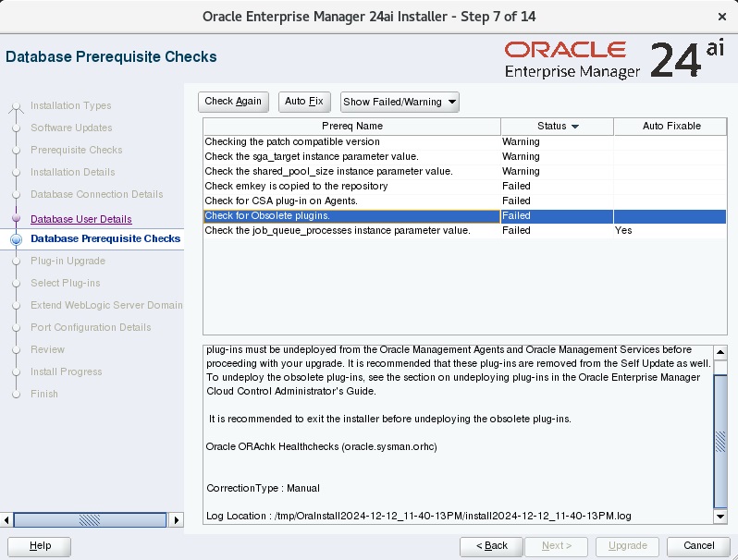The height and width of the screenshot is (560, 738).
Task: Click the 'CorrectionType : Manual' text
Action: click(263, 489)
